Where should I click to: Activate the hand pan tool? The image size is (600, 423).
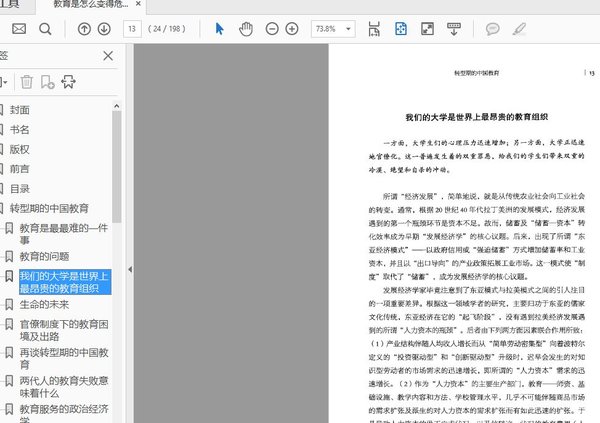pyautogui.click(x=246, y=29)
